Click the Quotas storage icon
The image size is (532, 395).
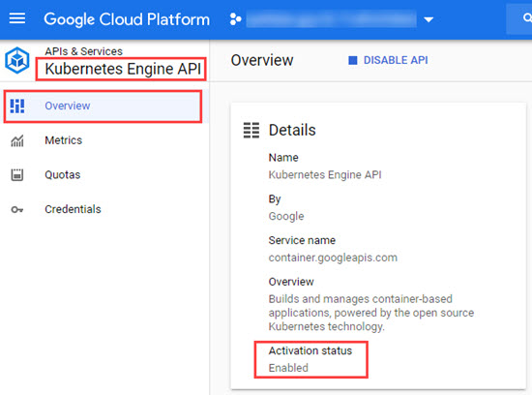17,175
